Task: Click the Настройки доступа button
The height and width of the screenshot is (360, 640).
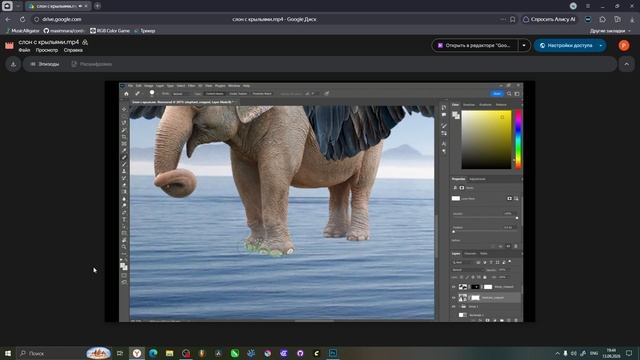Action: 566,45
